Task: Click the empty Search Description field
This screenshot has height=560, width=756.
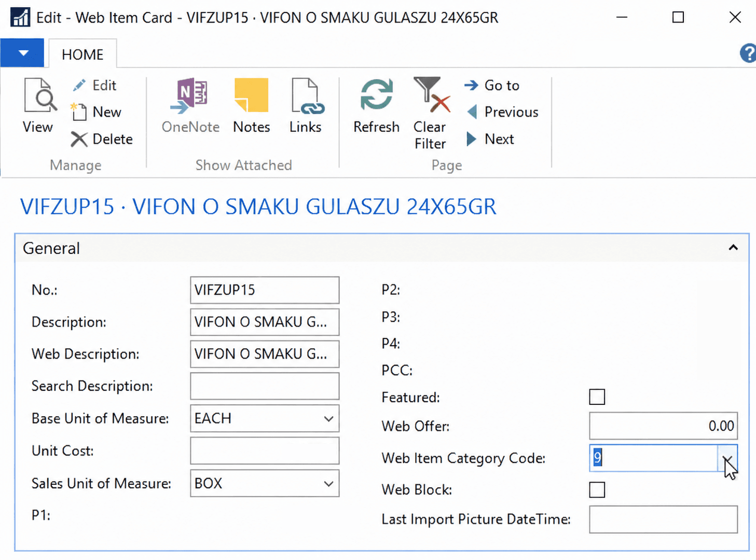Action: (x=265, y=386)
